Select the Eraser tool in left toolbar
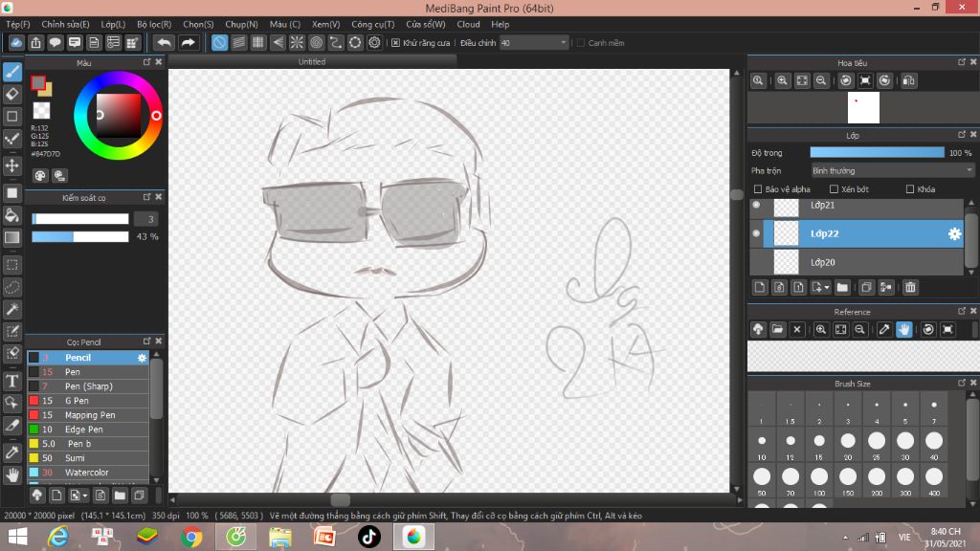This screenshot has width=980, height=551. point(12,94)
